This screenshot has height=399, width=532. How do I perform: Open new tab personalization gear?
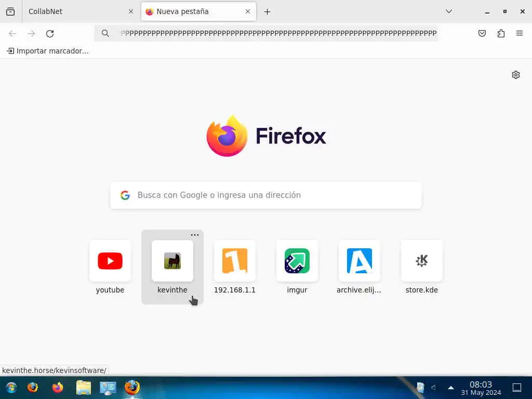click(516, 75)
